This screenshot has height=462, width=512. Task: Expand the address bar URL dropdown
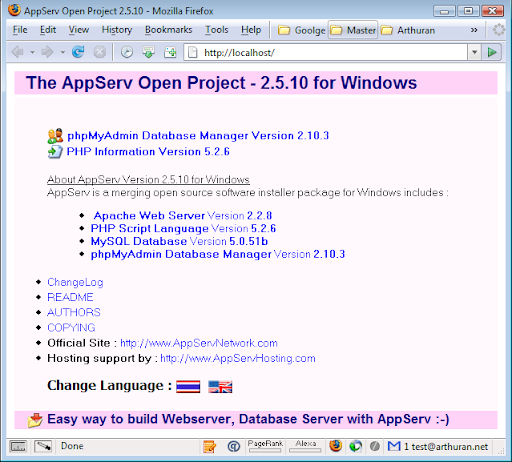(474, 52)
